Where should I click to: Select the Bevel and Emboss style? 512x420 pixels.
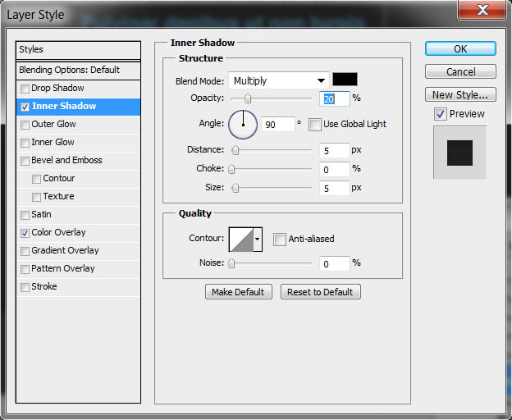tap(66, 160)
